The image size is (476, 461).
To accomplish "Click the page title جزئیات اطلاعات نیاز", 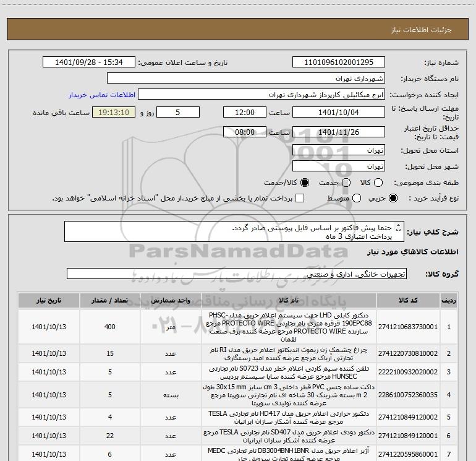I will 421,30.
